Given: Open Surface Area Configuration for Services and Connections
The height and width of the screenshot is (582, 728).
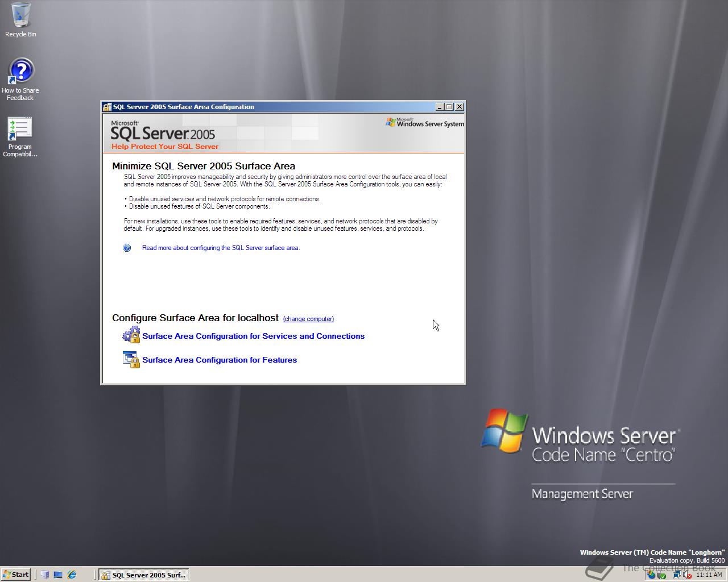Looking at the screenshot, I should pos(253,336).
